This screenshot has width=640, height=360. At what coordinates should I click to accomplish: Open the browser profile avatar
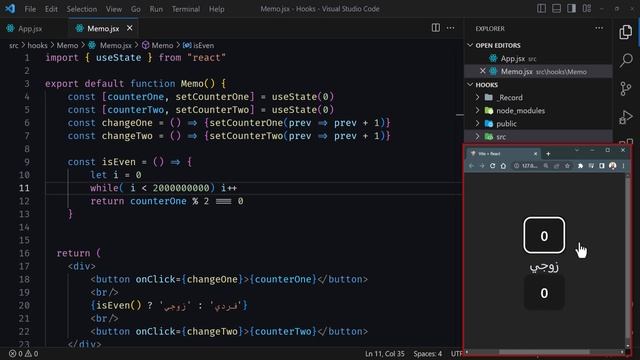click(x=613, y=166)
